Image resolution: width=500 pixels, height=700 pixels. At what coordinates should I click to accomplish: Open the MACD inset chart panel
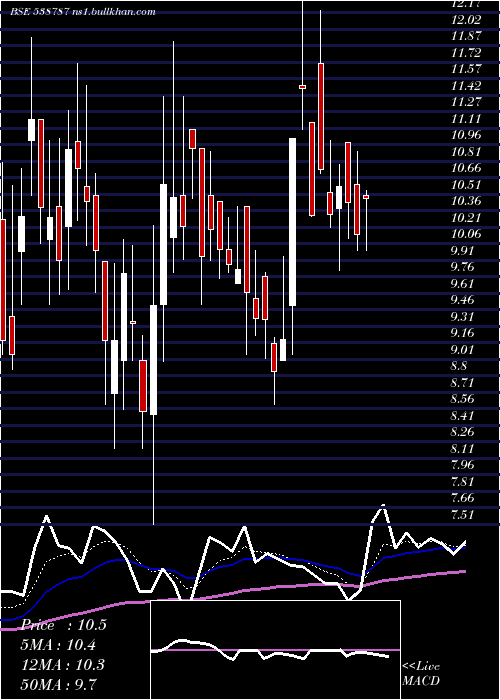(x=275, y=650)
